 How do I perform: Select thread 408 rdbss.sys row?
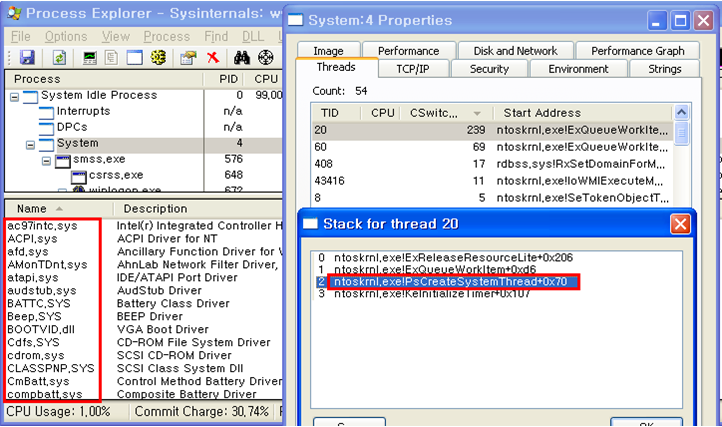point(492,164)
